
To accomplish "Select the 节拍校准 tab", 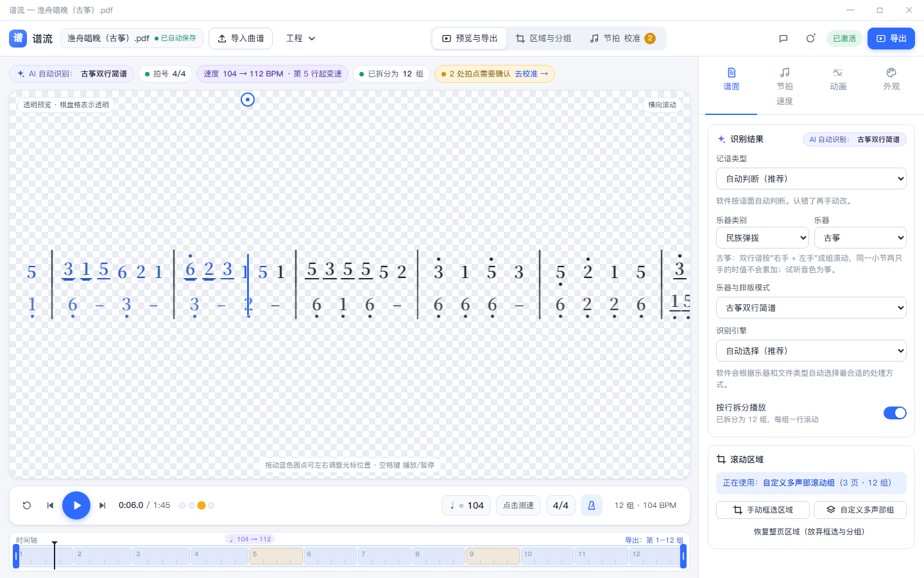I will click(x=622, y=39).
